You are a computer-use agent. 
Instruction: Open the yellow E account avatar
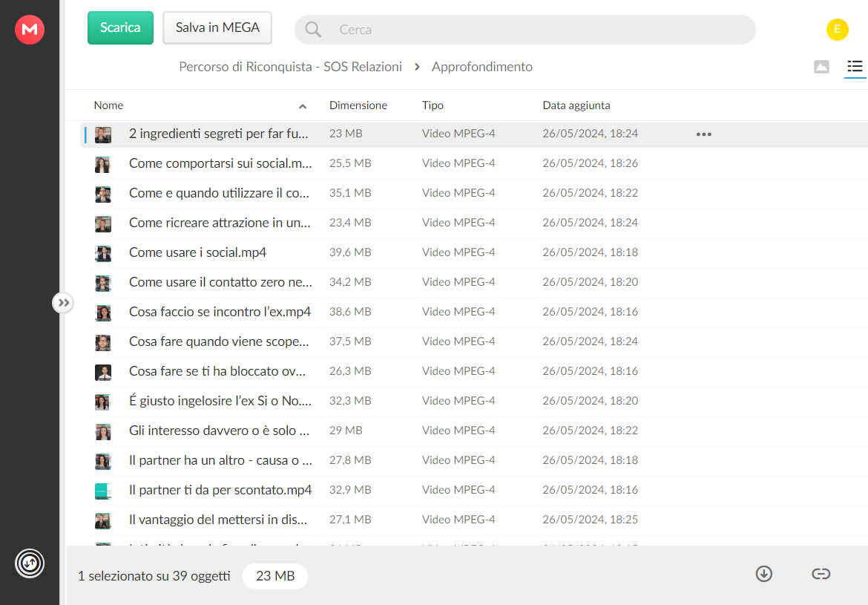click(x=837, y=30)
